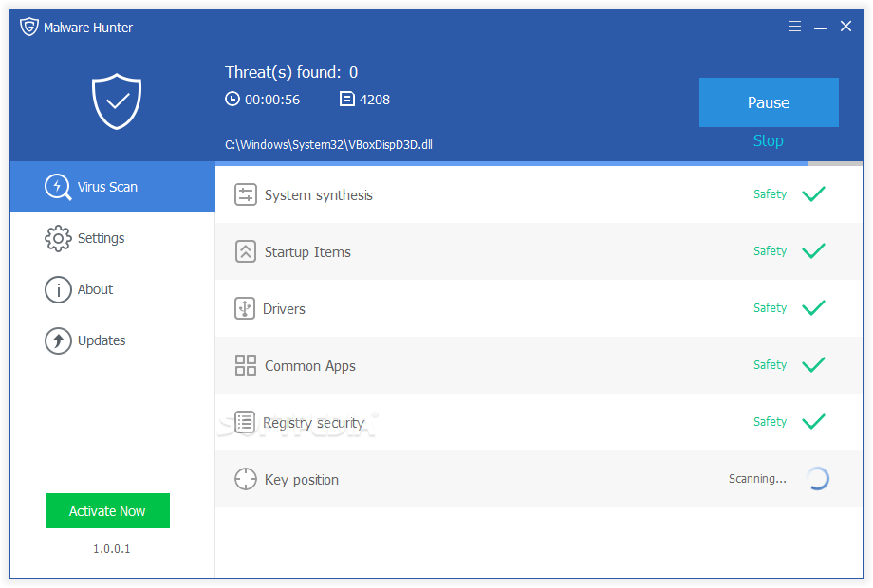Click the Safety status of Startup Items

(x=770, y=251)
